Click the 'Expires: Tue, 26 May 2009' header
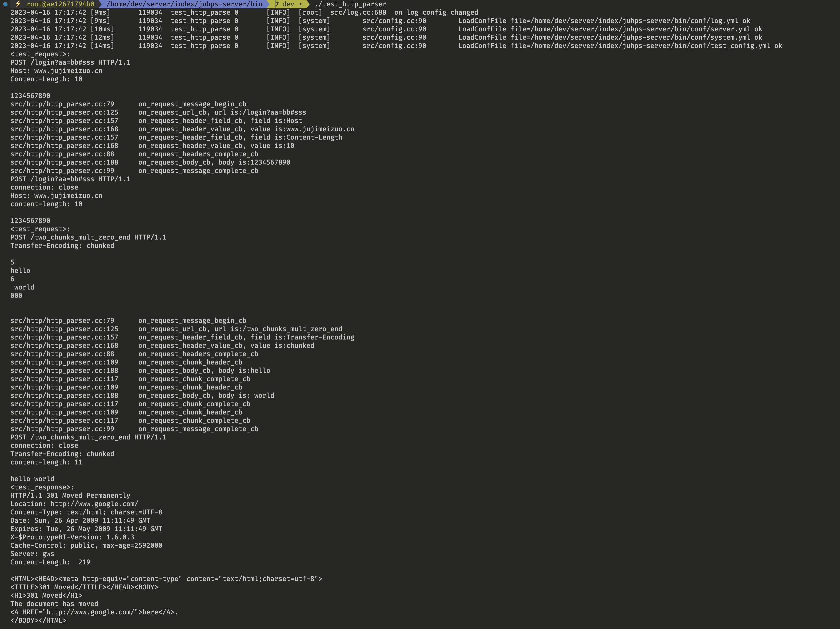The image size is (840, 629). coord(86,529)
